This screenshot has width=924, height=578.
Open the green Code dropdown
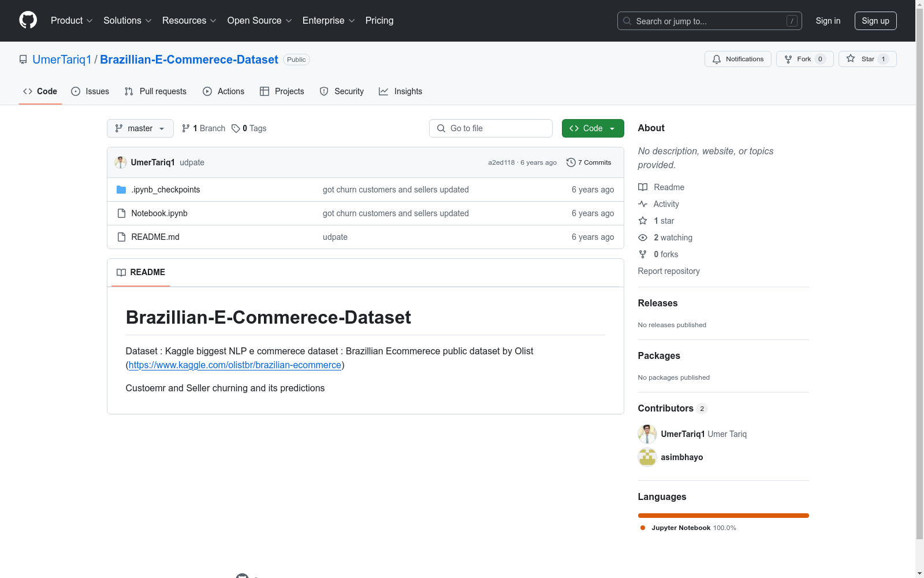pyautogui.click(x=593, y=128)
